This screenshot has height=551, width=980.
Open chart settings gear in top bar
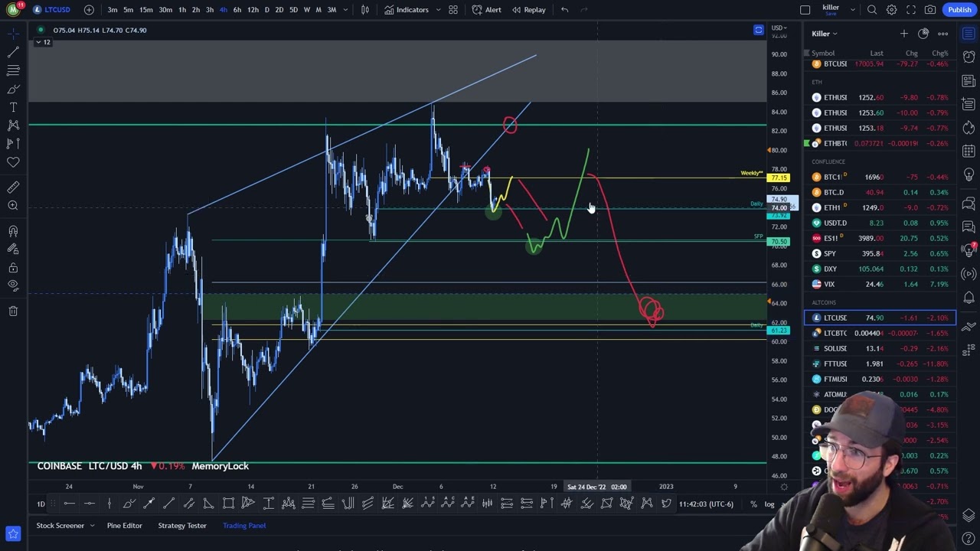pyautogui.click(x=892, y=10)
